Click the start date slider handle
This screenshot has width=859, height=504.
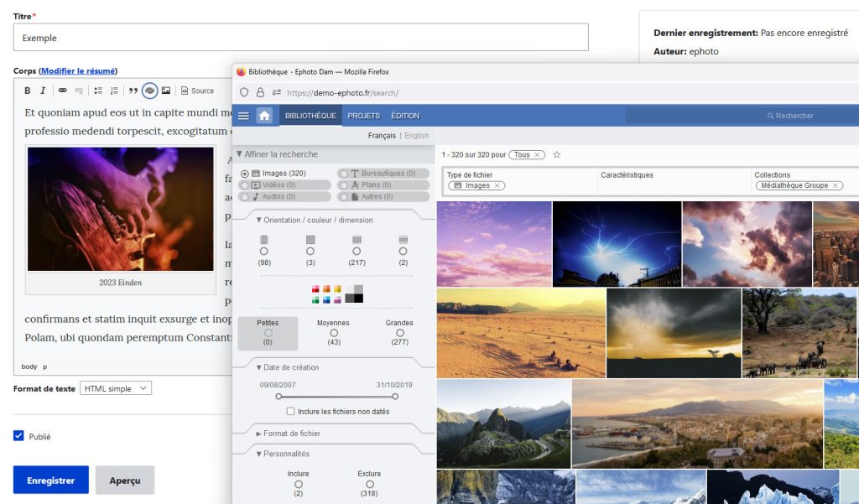(x=279, y=396)
